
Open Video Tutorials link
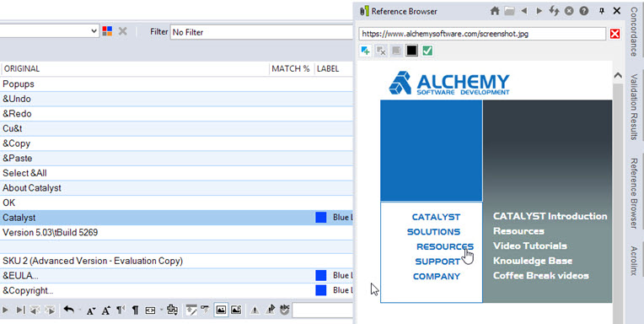tap(530, 246)
